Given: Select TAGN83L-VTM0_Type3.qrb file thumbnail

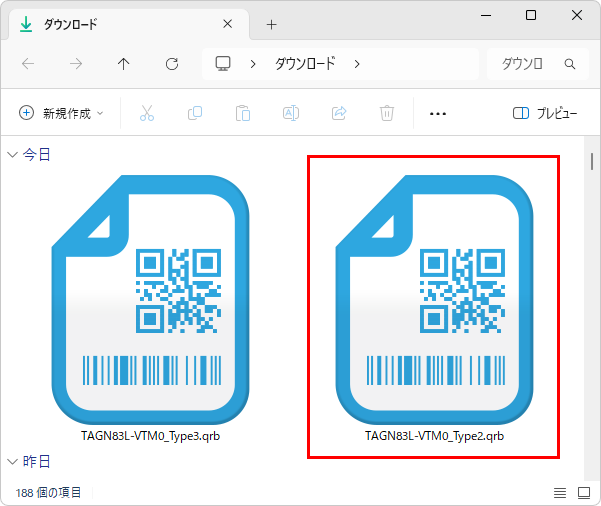Looking at the screenshot, I should pyautogui.click(x=150, y=300).
